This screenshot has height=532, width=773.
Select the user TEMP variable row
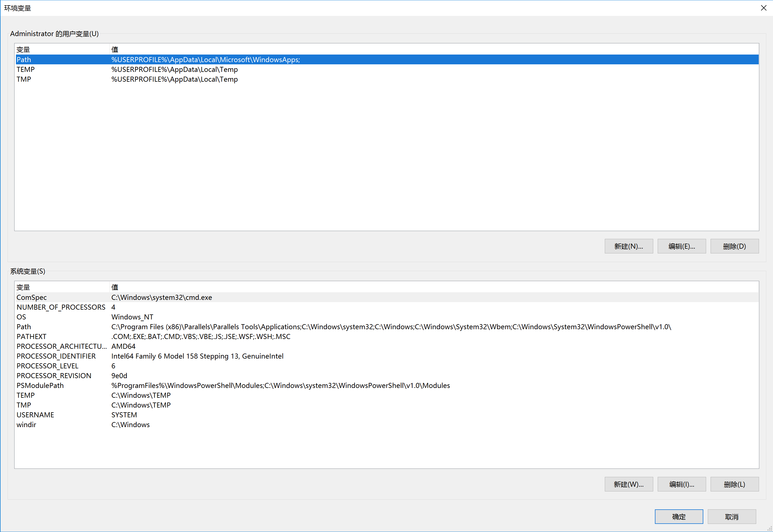[x=26, y=69]
